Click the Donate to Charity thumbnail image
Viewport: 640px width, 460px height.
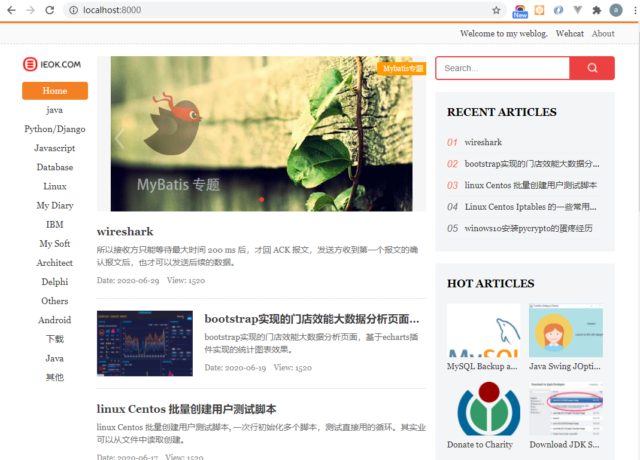point(483,409)
